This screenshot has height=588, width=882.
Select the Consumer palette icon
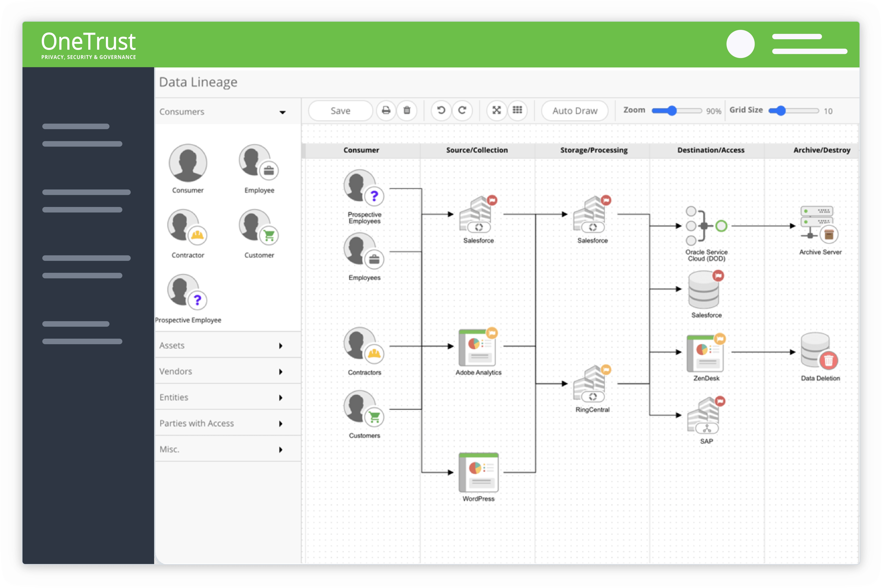[188, 163]
